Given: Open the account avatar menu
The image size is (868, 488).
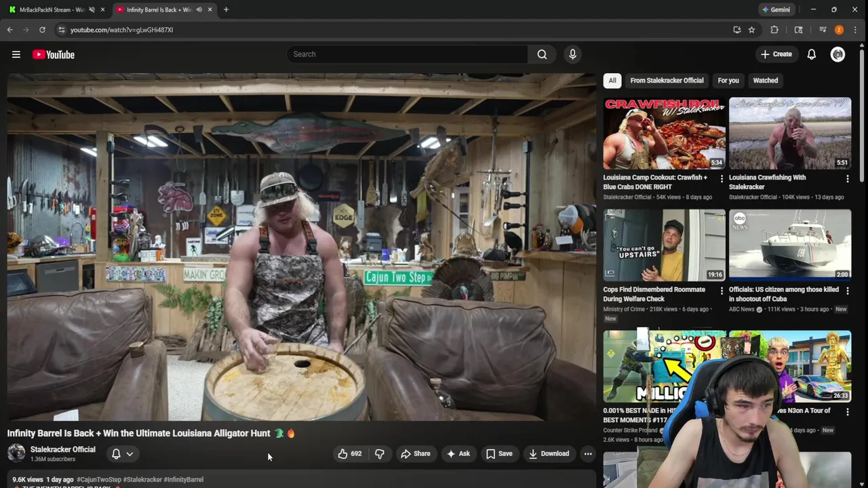Looking at the screenshot, I should pyautogui.click(x=837, y=54).
